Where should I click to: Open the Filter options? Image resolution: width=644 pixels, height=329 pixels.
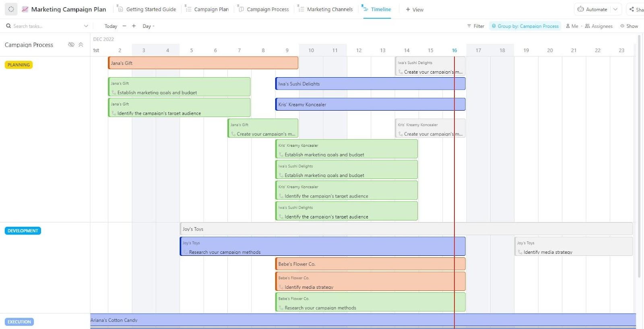[475, 26]
